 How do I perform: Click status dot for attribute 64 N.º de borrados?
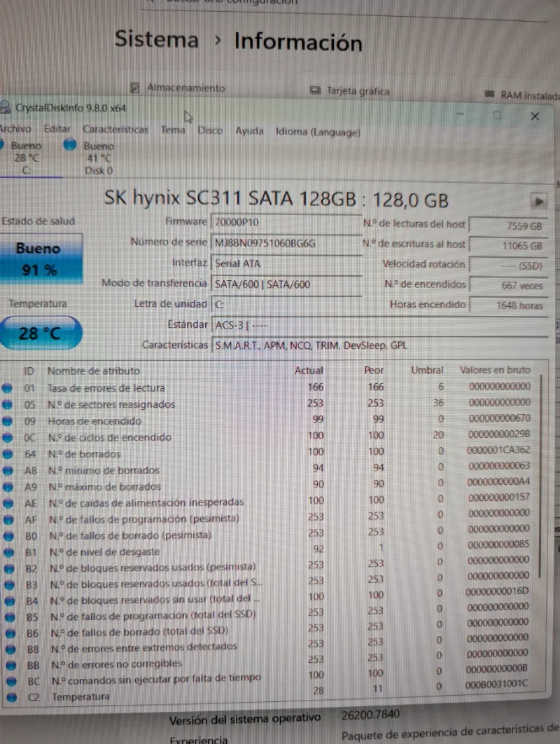pos(8,454)
